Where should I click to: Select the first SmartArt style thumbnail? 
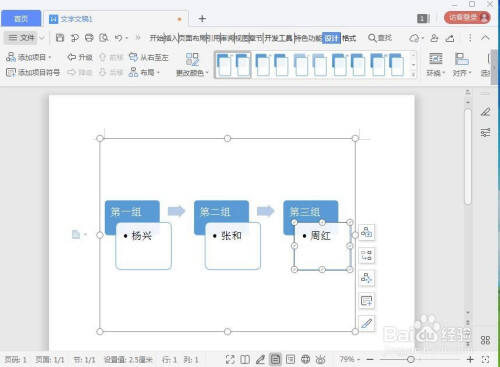[233, 65]
